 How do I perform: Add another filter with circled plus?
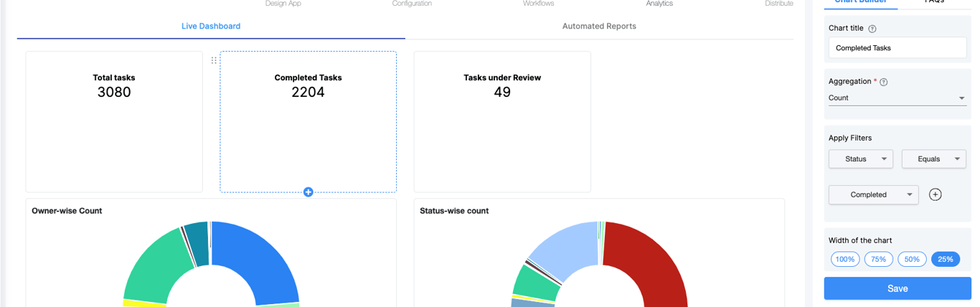[935, 194]
